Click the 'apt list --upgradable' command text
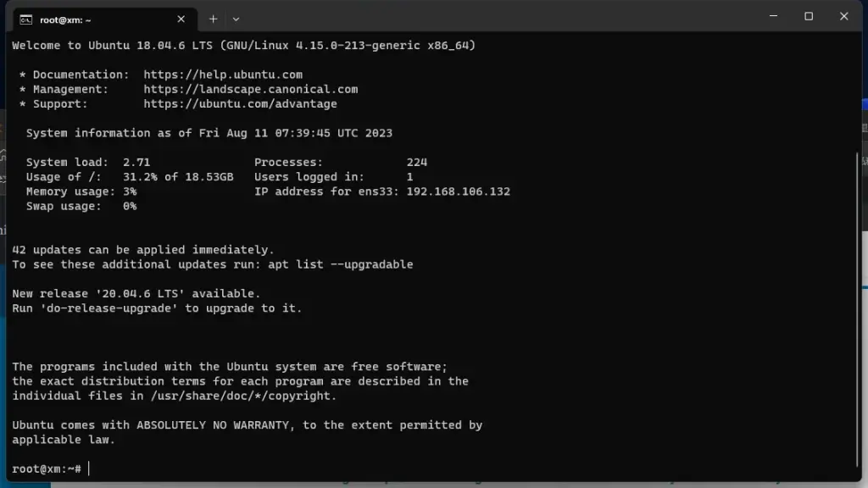Screen dimensions: 868x488 (340, 264)
